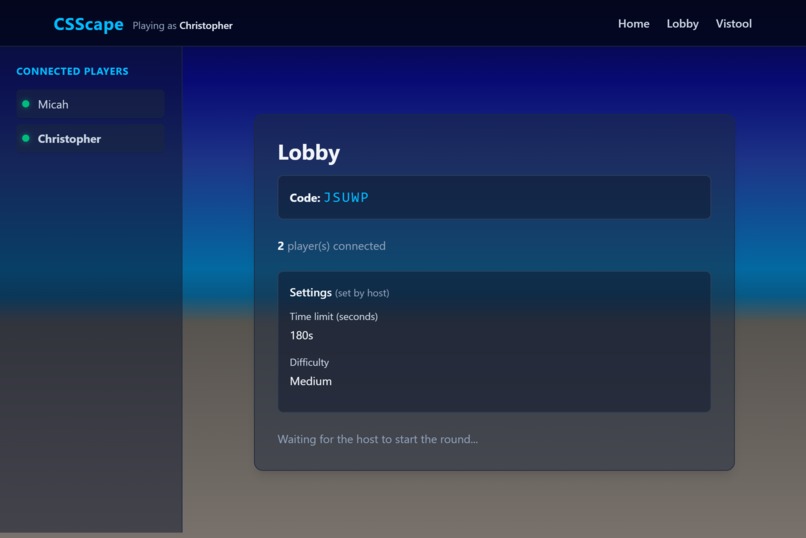
Task: Click the Time limit (seconds) label
Action: 334,317
